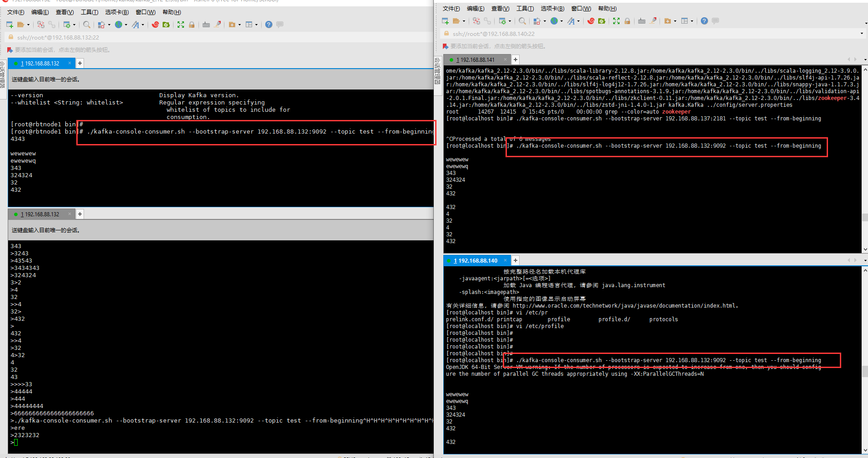Click the highlighter pen icon in left window
868x458 pixels.
click(x=218, y=25)
